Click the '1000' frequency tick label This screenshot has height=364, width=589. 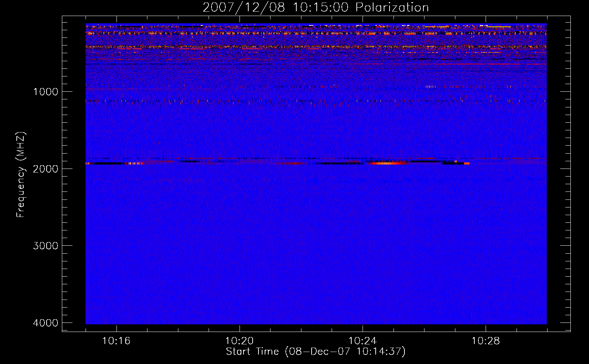[46, 91]
